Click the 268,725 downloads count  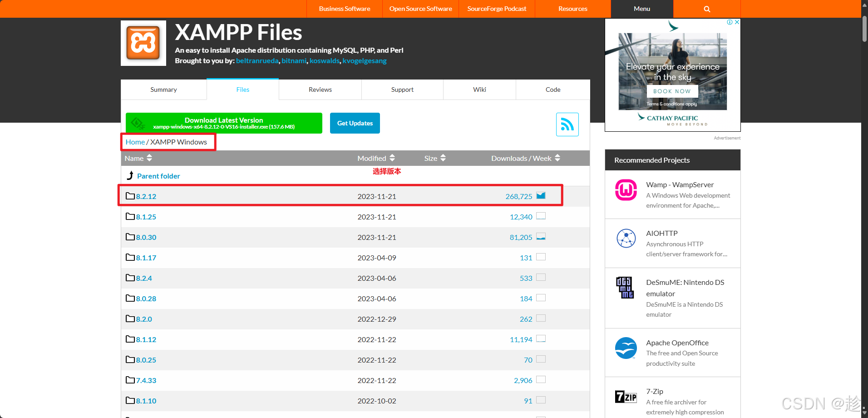(519, 196)
